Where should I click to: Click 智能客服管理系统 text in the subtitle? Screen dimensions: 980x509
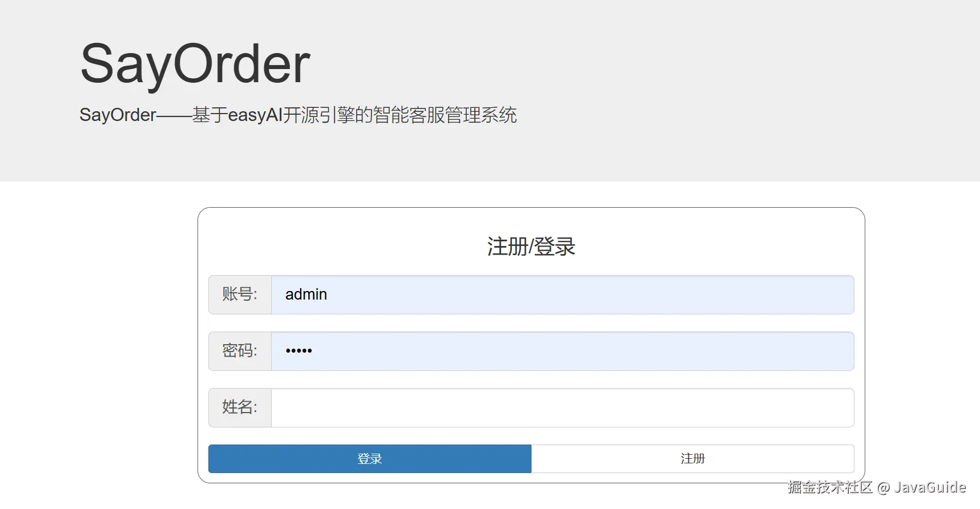[x=445, y=115]
